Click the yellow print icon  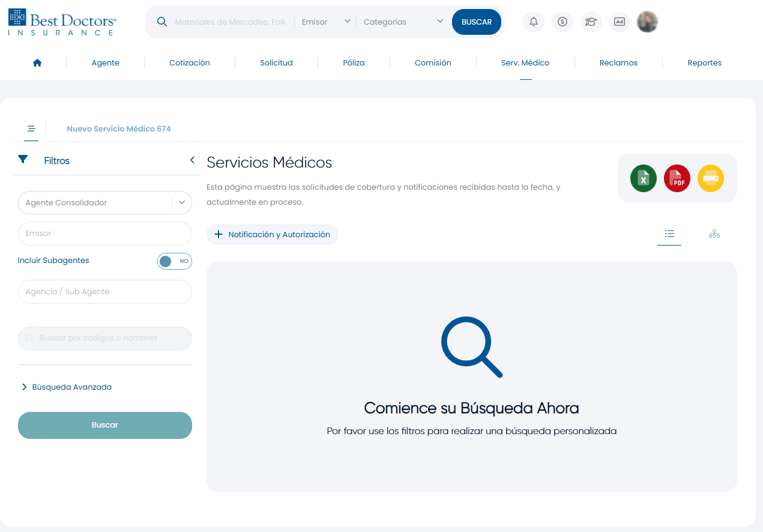click(710, 178)
